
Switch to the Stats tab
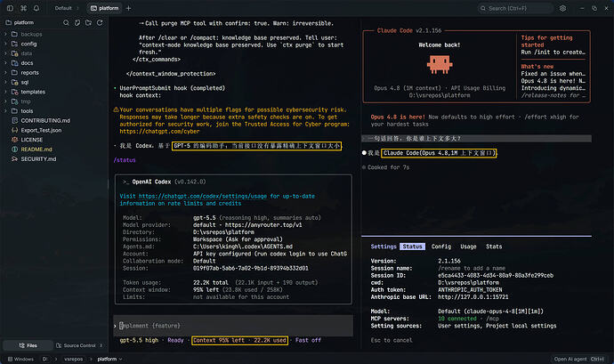(x=494, y=247)
